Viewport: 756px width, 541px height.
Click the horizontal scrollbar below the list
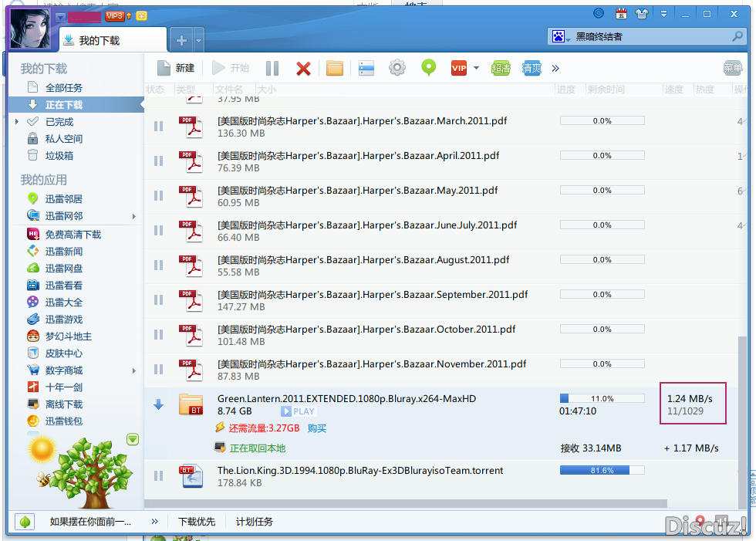click(406, 503)
